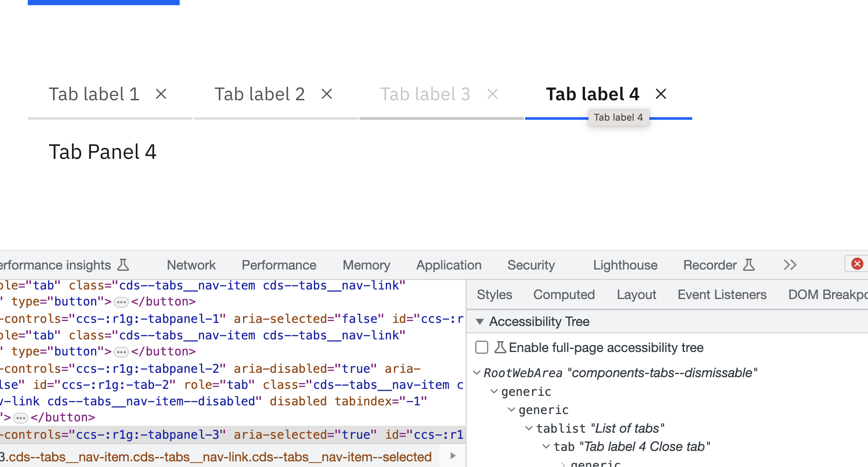Open the Performance panel
This screenshot has height=467, width=868.
[279, 265]
